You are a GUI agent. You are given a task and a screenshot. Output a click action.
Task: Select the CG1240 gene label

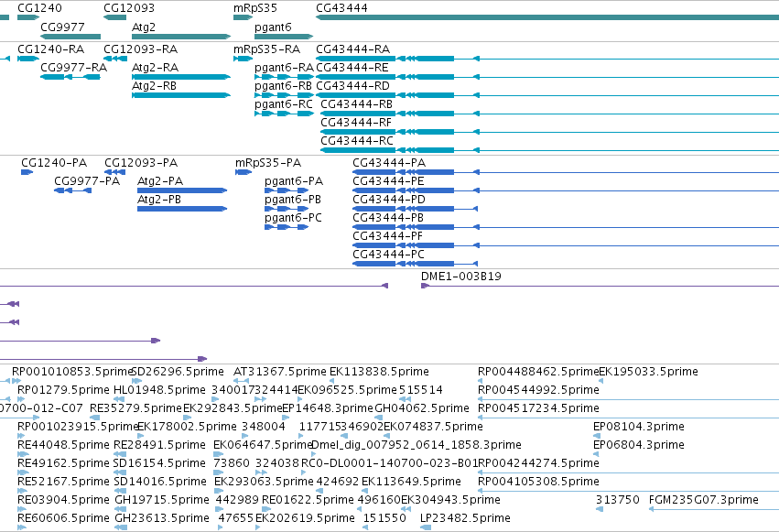pyautogui.click(x=39, y=8)
